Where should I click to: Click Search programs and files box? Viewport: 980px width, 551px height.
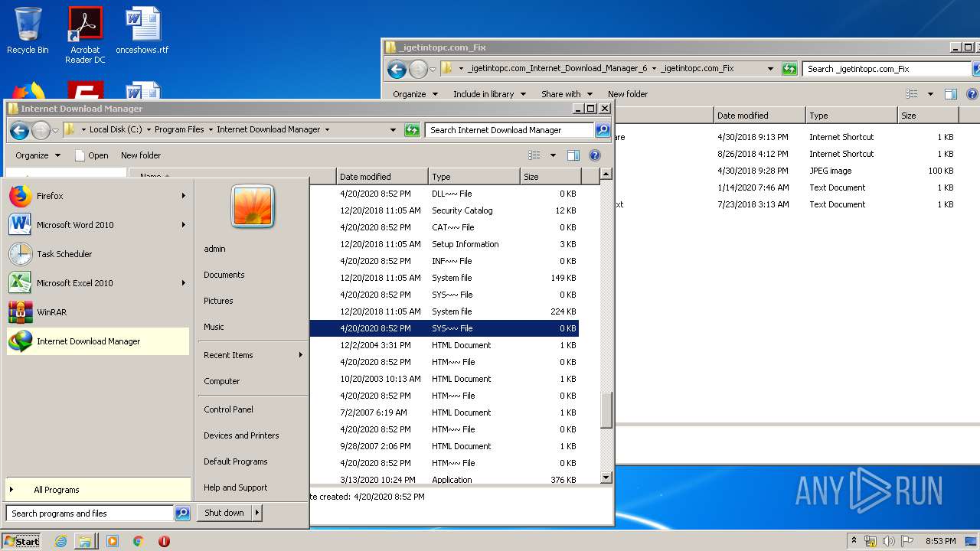pyautogui.click(x=90, y=514)
